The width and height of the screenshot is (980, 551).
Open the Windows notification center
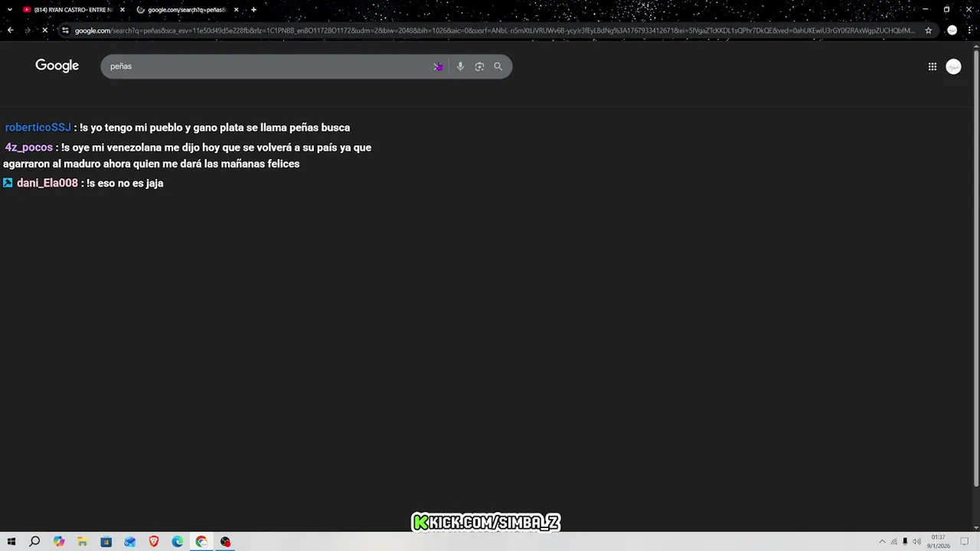pos(965,542)
